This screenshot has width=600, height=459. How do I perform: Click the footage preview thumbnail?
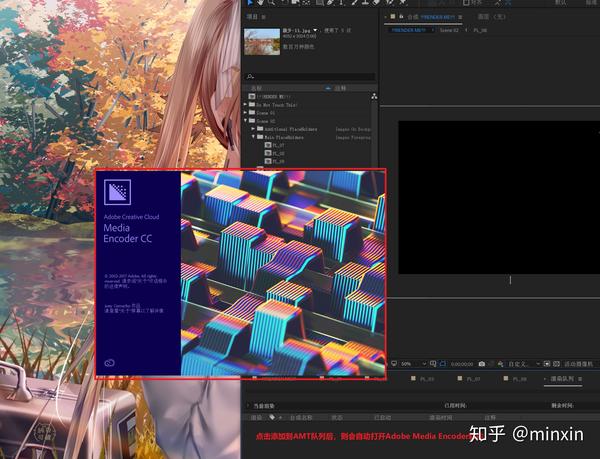tap(262, 41)
